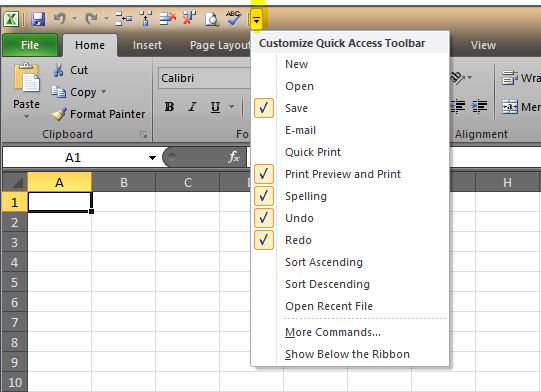Switch to the View tab
This screenshot has width=541, height=392.
coord(483,45)
